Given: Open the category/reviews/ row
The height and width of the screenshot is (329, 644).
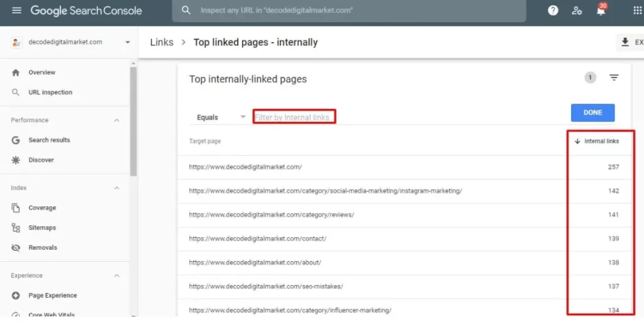Looking at the screenshot, I should click(x=404, y=215).
